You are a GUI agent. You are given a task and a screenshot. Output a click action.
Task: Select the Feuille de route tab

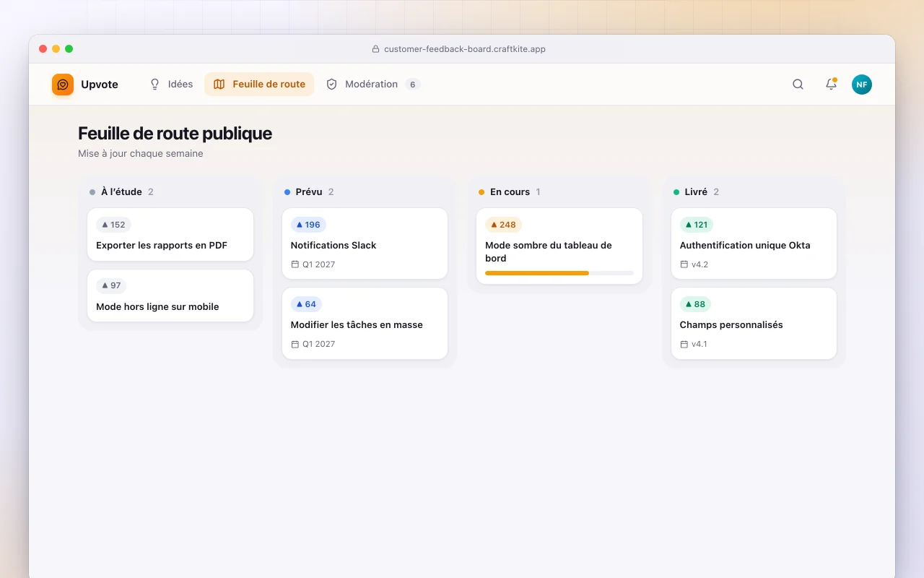pos(259,85)
